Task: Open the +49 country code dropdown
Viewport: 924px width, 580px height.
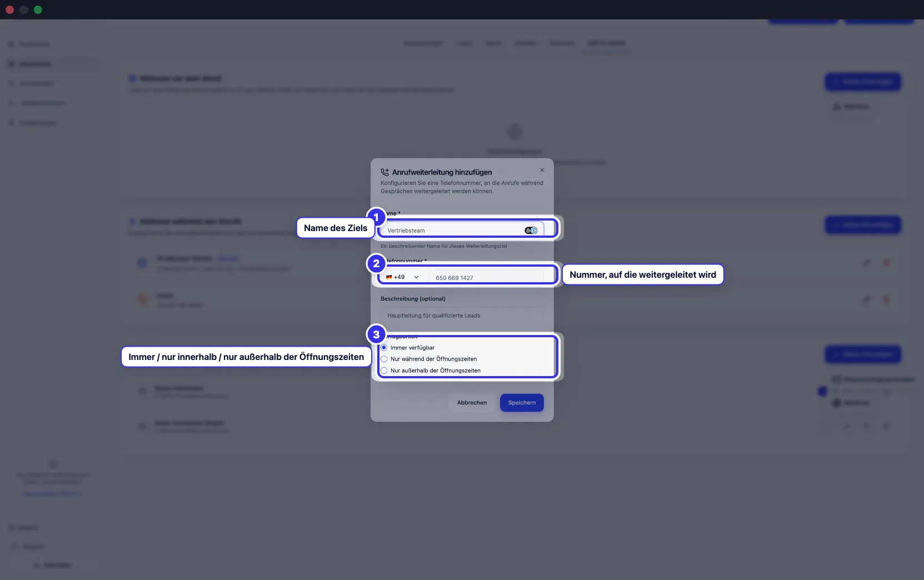Action: [403, 277]
